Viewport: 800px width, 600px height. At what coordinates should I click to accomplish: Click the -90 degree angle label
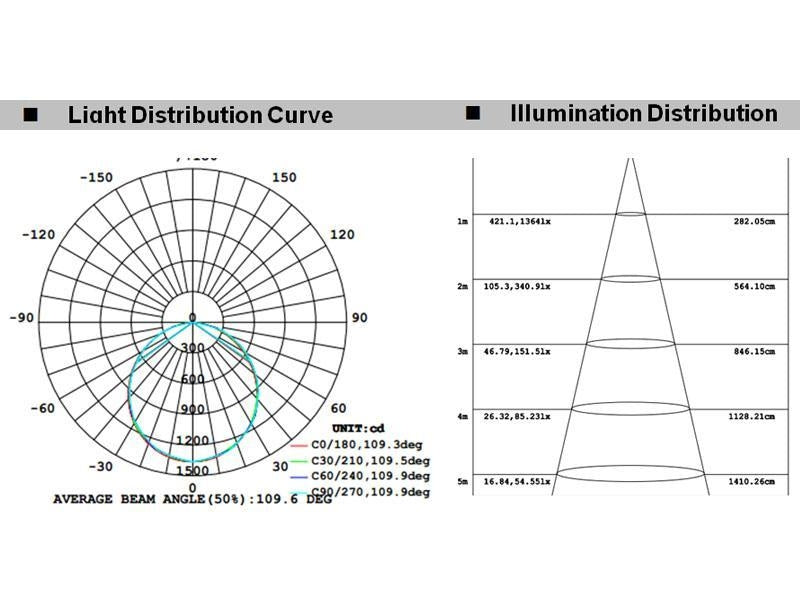click(x=22, y=318)
